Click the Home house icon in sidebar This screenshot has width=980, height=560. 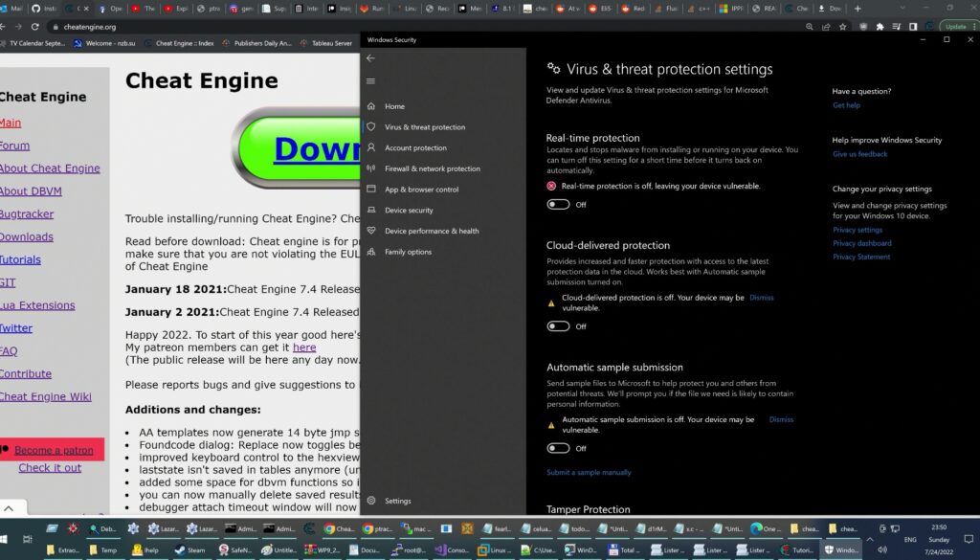point(371,106)
